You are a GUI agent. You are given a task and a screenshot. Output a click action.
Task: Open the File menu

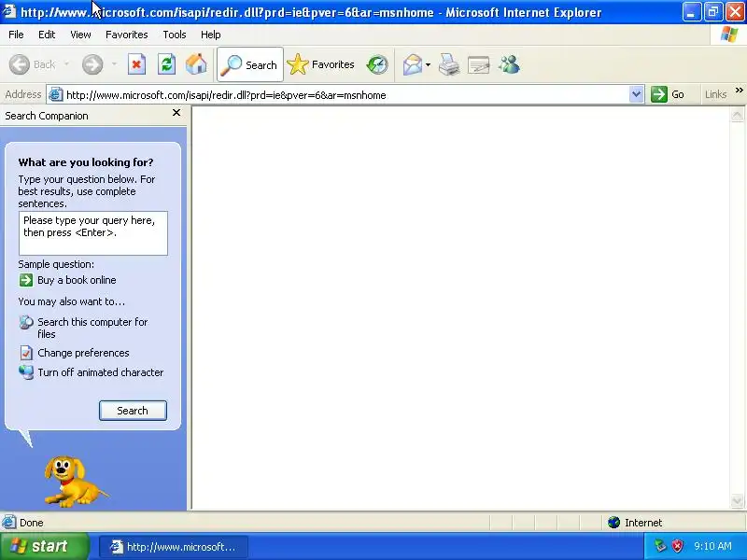[16, 35]
